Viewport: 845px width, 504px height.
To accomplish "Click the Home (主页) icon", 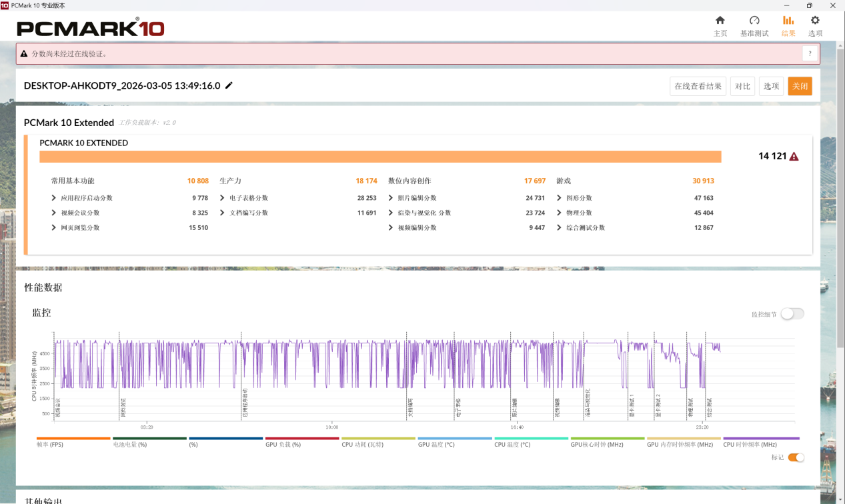I will (x=720, y=21).
